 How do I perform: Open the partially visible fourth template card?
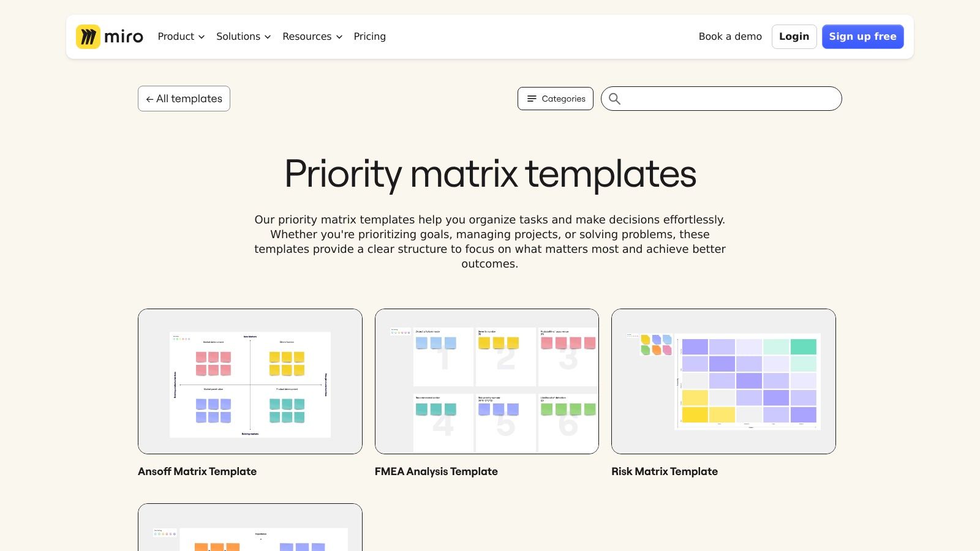(250, 527)
